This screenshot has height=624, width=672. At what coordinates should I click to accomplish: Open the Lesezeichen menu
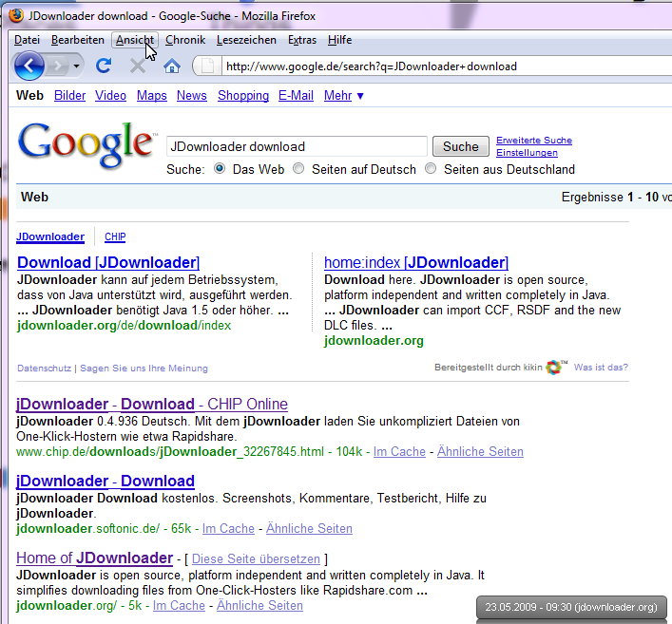click(246, 40)
